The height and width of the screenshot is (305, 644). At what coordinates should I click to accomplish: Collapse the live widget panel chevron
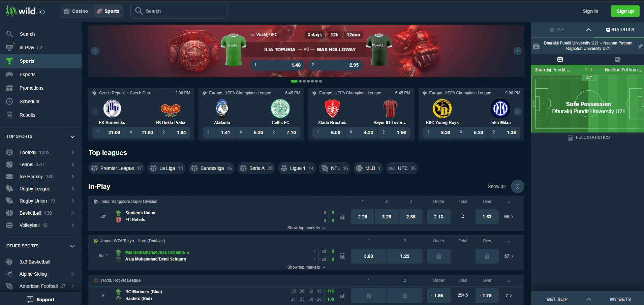pos(589,30)
